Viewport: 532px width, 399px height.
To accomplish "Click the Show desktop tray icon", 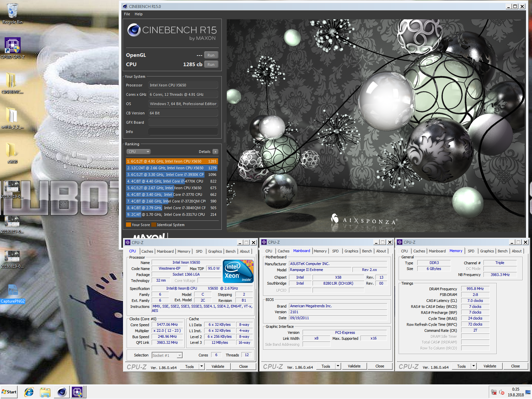I will tap(528, 392).
